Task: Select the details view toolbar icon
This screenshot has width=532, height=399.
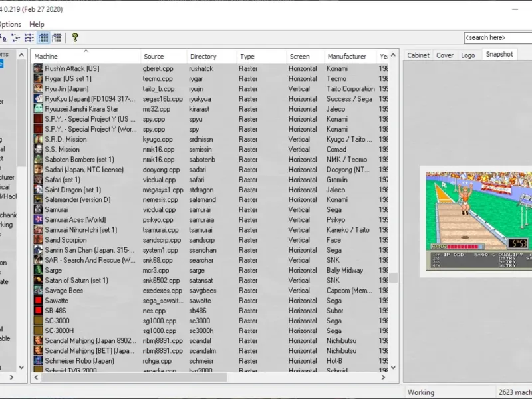Action: (43, 38)
